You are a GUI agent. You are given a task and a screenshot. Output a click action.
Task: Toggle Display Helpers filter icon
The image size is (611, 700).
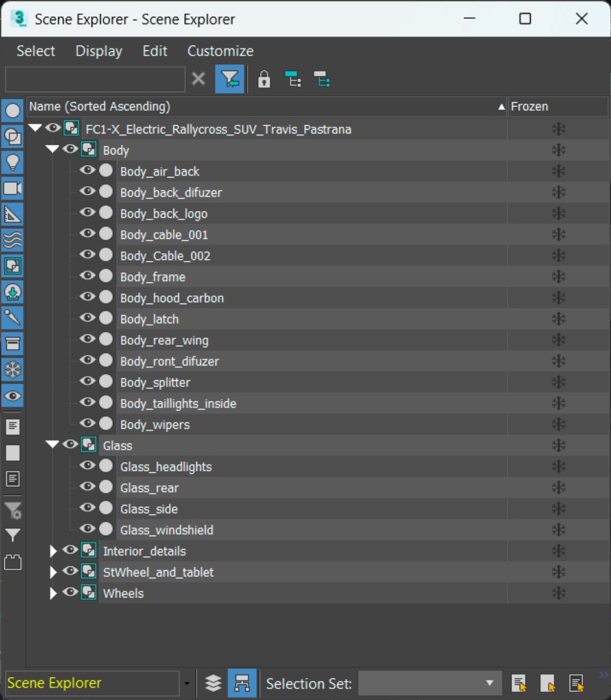point(12,215)
